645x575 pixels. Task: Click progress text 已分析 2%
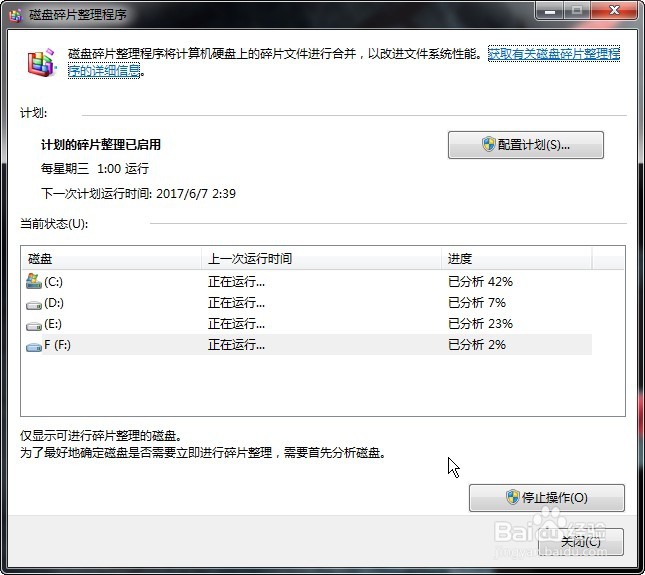coord(477,345)
